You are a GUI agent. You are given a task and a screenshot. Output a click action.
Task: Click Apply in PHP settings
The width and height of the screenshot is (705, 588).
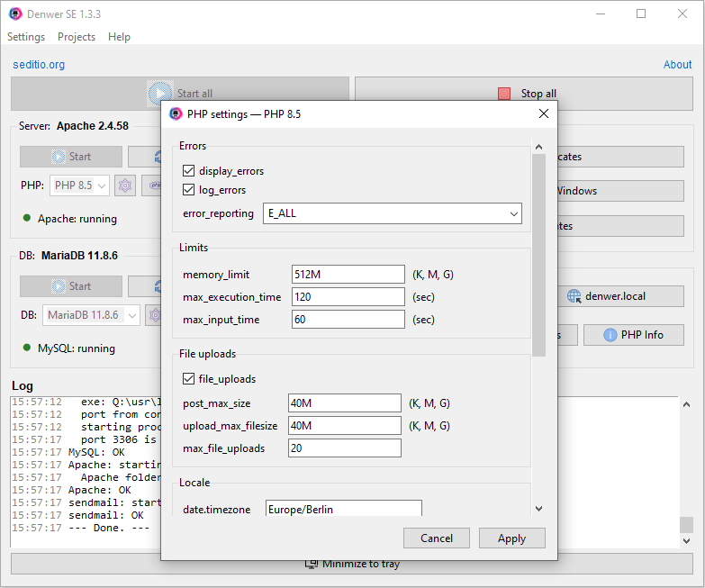tap(511, 538)
